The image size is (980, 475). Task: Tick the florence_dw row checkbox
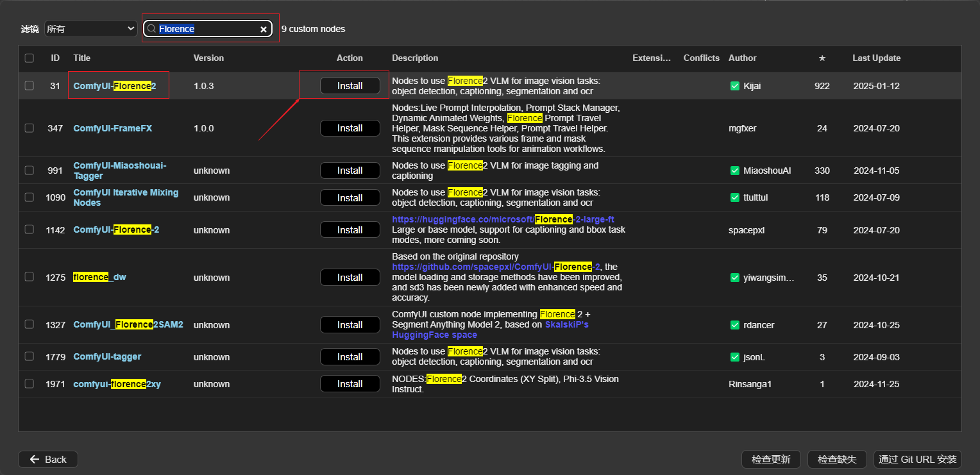click(29, 277)
